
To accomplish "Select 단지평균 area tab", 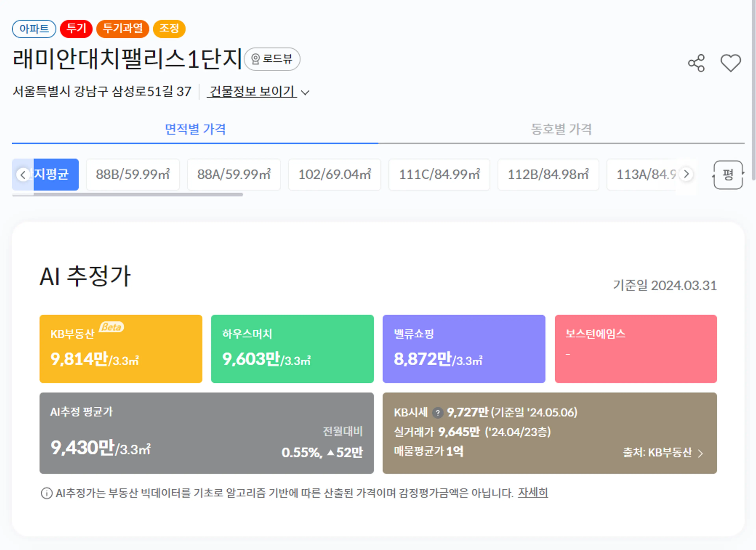I will point(46,174).
